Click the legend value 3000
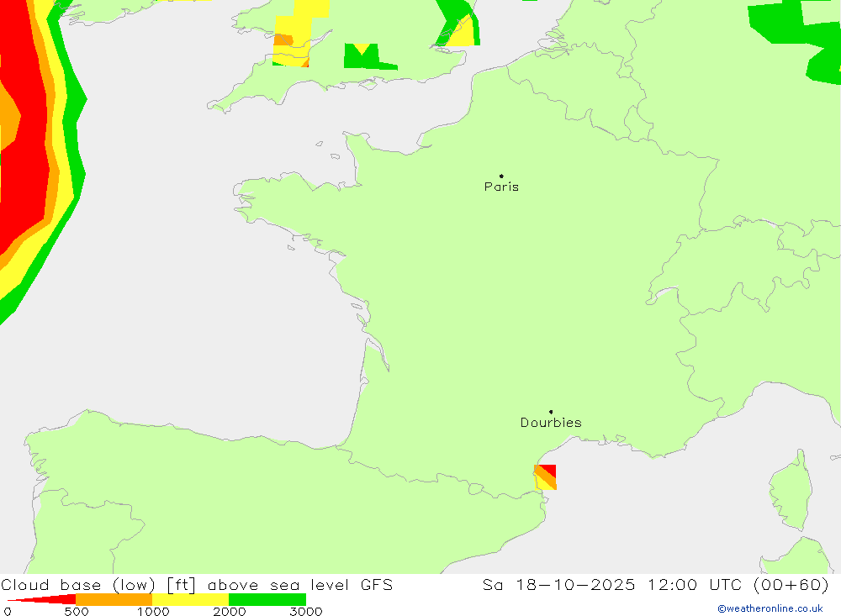The width and height of the screenshot is (841, 616). [x=306, y=611]
